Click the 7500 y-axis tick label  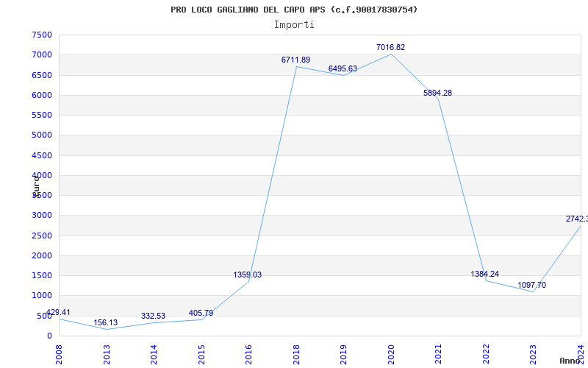click(x=42, y=35)
